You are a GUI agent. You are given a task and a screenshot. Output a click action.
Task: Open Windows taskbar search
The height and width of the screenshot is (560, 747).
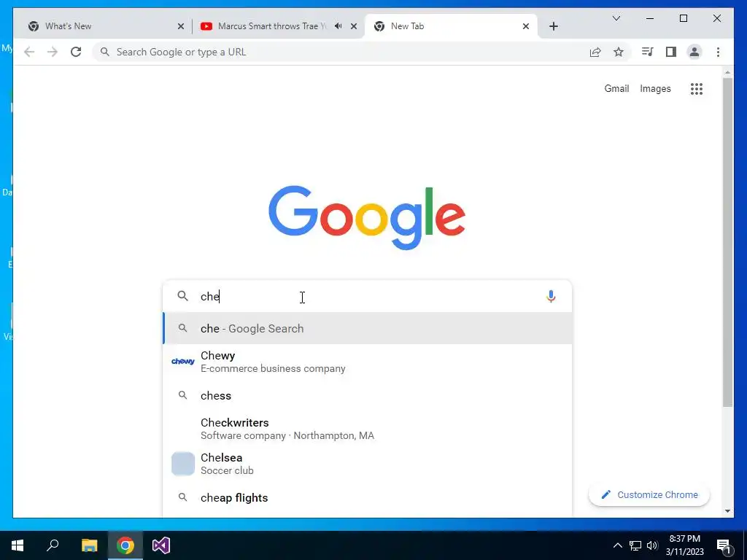53,545
